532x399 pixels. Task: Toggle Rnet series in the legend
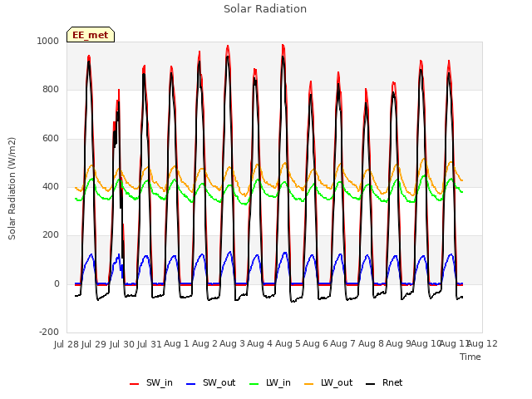tap(384, 382)
